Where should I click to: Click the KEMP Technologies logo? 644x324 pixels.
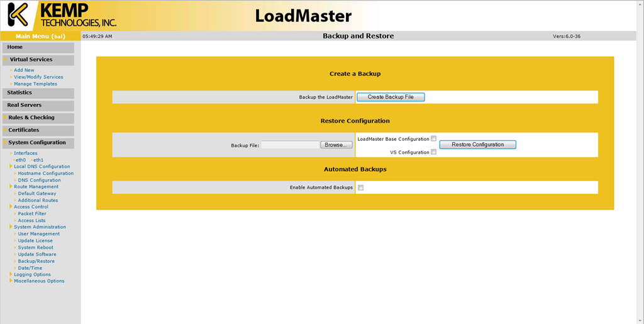(62, 15)
